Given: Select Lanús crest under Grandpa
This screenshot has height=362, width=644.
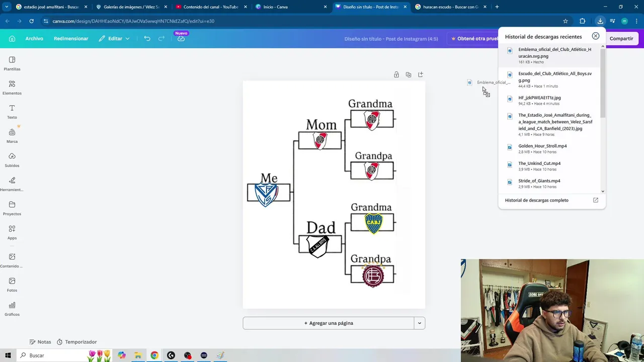Looking at the screenshot, I should [x=373, y=276].
